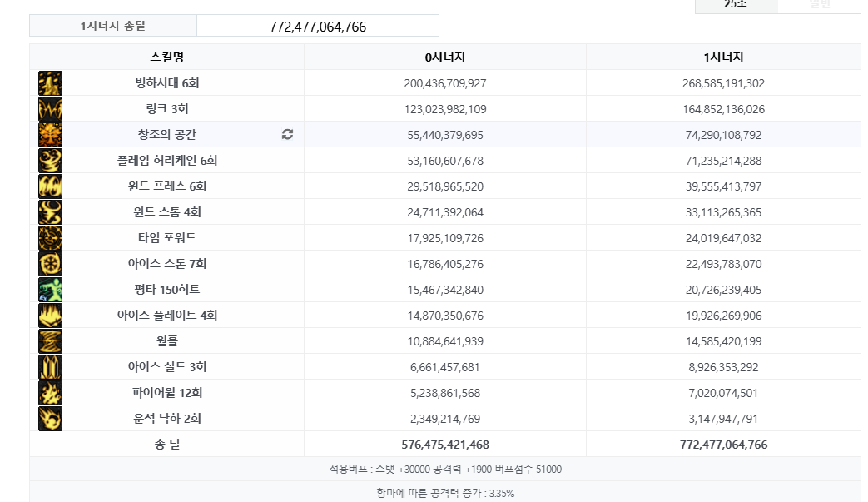This screenshot has width=868, height=502.
Task: Switch to the 일반 tab
Action: click(x=819, y=5)
